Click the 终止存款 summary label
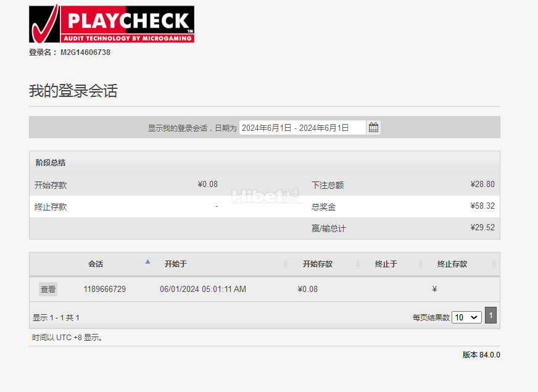 (x=51, y=207)
